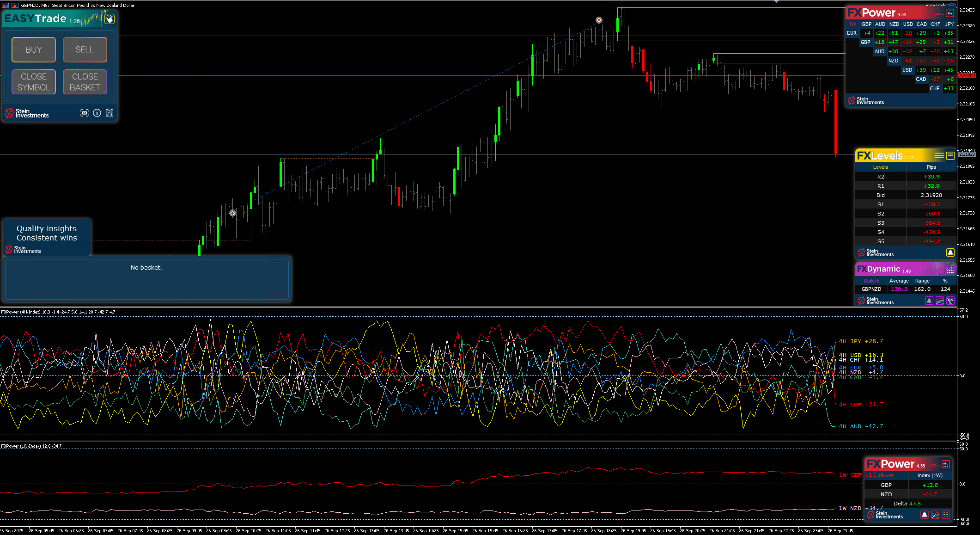
Task: Click the Daily-5 header in FXDynamic
Action: 871,281
